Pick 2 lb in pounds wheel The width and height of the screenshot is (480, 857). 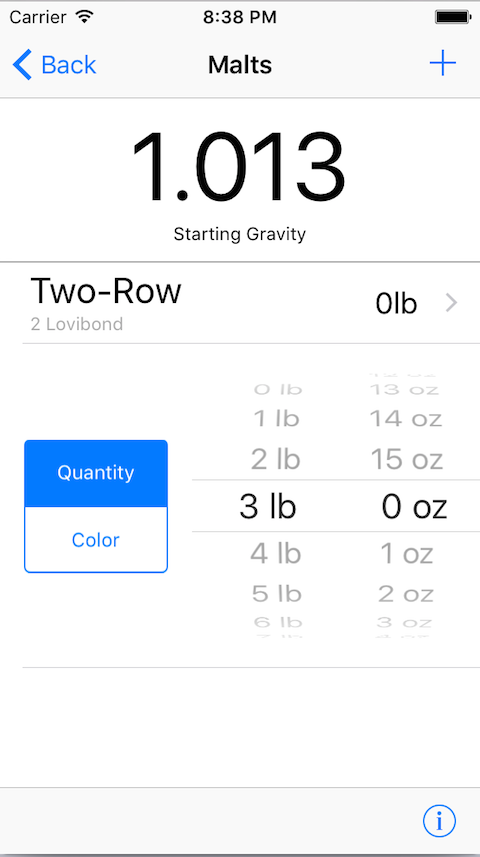276,459
